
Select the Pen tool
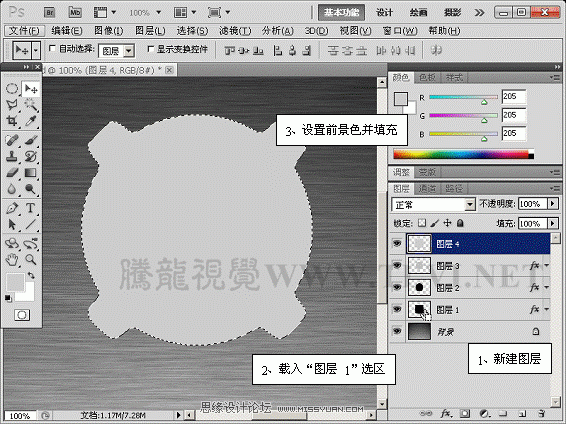12,208
